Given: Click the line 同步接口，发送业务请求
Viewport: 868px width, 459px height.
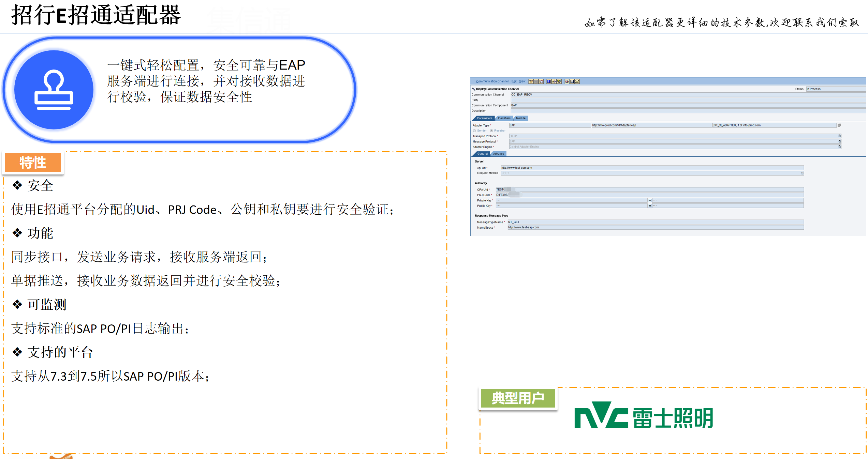Looking at the screenshot, I should coord(139,257).
